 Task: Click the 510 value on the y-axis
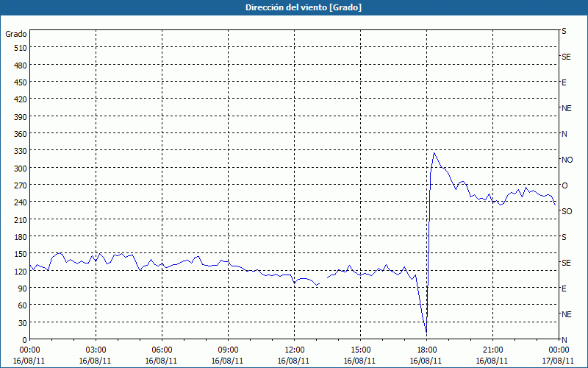pos(21,48)
